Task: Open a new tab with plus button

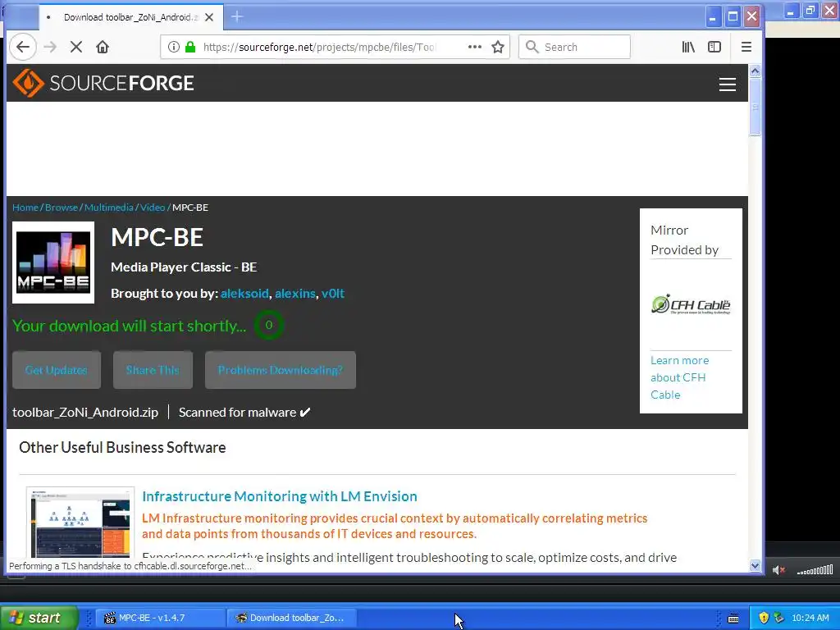Action: (x=237, y=17)
